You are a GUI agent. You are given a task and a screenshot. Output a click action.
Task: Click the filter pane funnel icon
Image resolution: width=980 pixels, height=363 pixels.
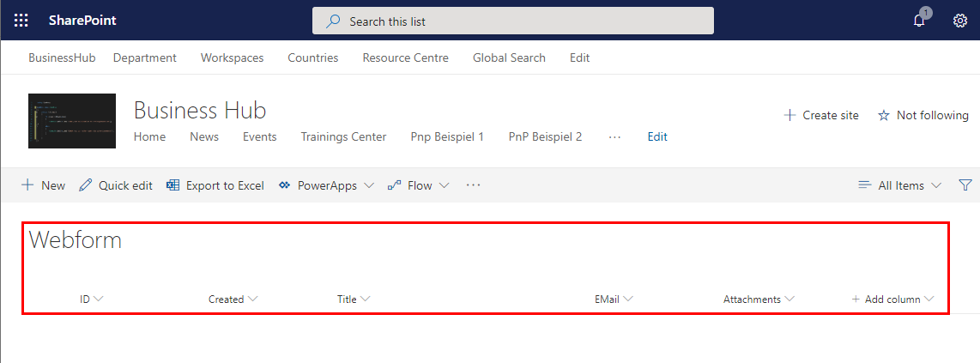pyautogui.click(x=965, y=185)
